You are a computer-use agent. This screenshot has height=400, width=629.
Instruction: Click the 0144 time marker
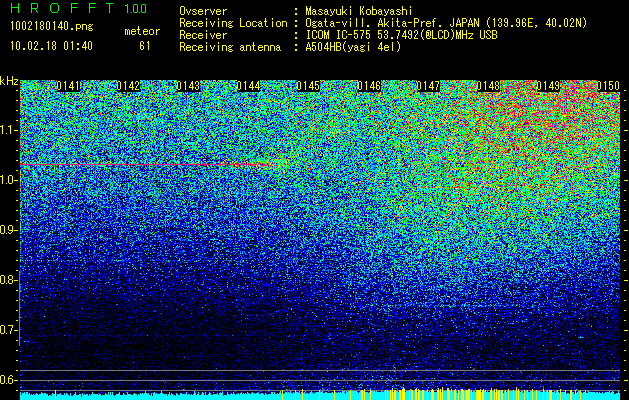[x=248, y=86]
